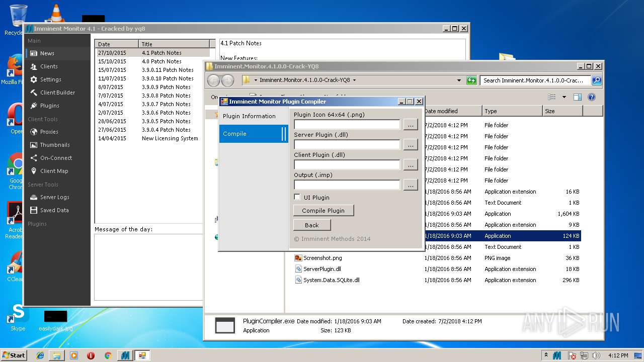Click into Plugin Icon path field
Viewport: 644px width, 362px height.
coord(347,124)
